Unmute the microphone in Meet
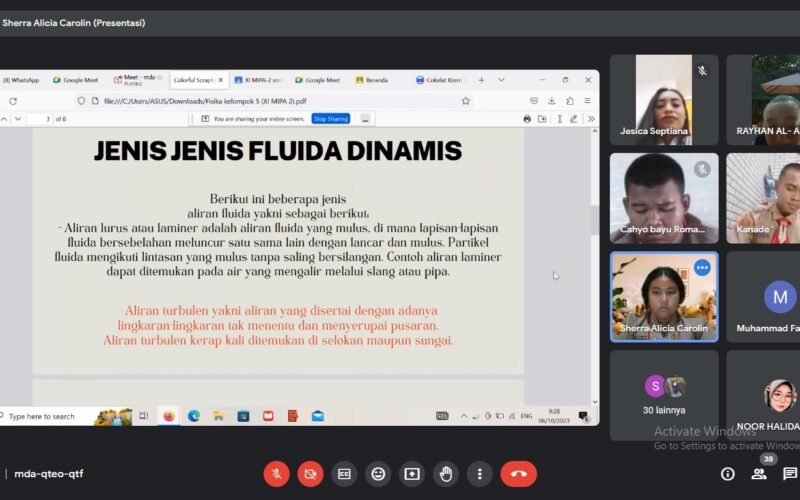Screen dimensions: 800x500 tap(276, 474)
